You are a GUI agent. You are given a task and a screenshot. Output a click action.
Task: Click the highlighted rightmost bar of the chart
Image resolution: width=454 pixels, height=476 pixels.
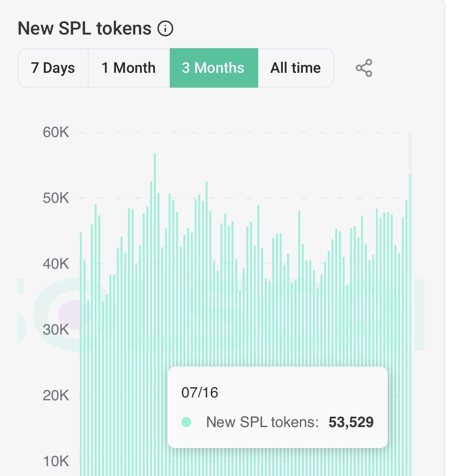click(410, 288)
